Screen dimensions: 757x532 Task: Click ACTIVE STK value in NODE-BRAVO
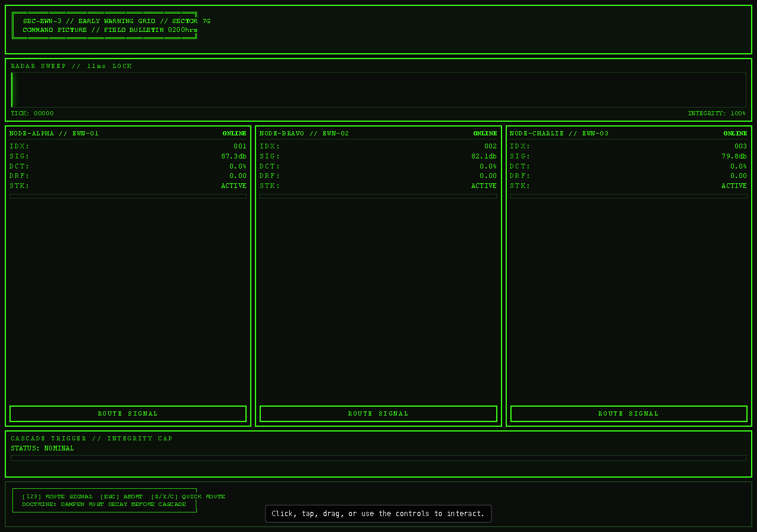tap(484, 186)
